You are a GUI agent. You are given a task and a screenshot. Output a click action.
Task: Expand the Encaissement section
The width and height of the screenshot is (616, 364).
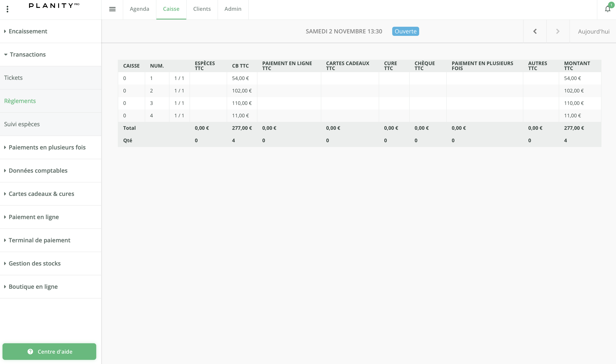click(x=28, y=31)
